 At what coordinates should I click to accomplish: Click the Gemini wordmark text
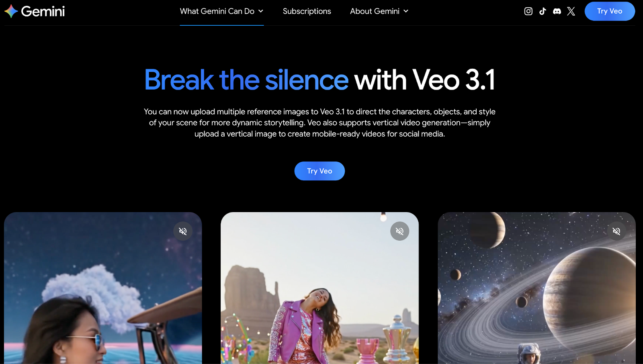tap(43, 11)
